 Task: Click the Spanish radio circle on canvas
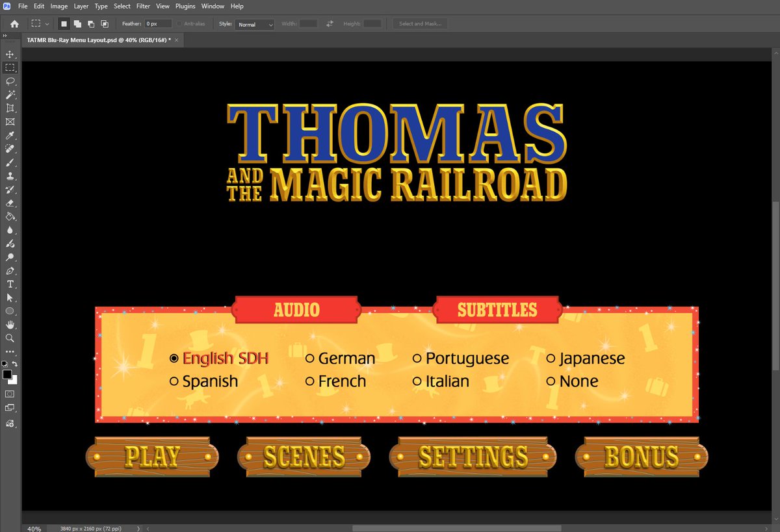(x=174, y=381)
